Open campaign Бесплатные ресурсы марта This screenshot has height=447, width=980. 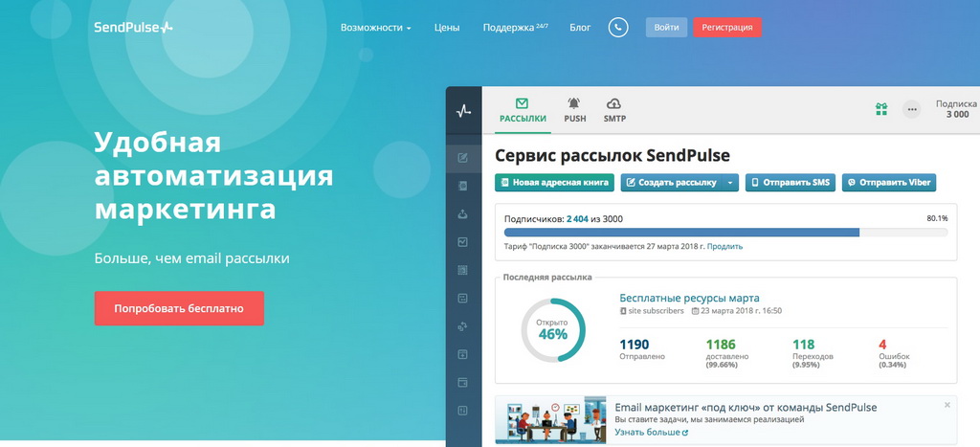pos(689,299)
